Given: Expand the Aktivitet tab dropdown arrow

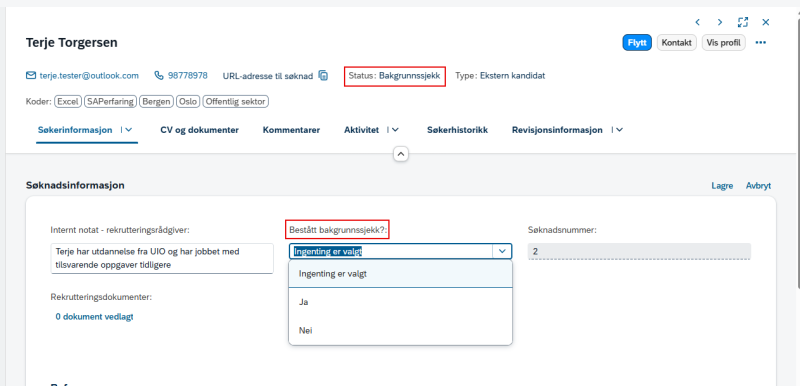Looking at the screenshot, I should [395, 130].
